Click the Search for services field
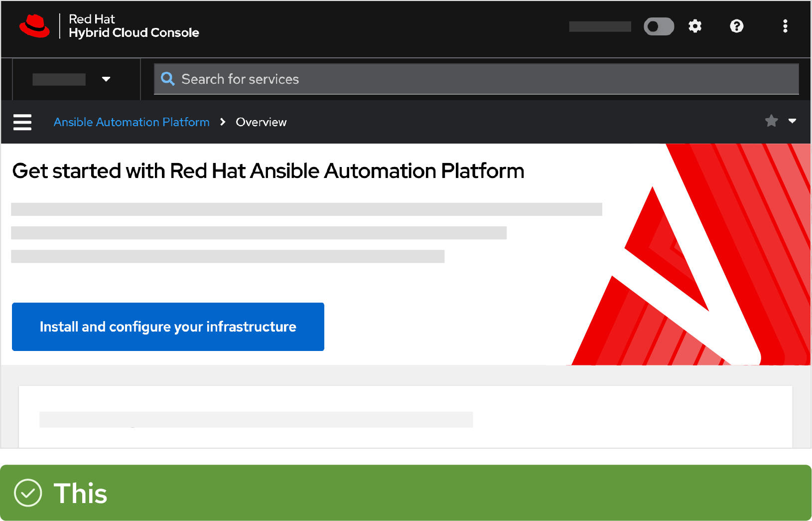 click(x=476, y=79)
